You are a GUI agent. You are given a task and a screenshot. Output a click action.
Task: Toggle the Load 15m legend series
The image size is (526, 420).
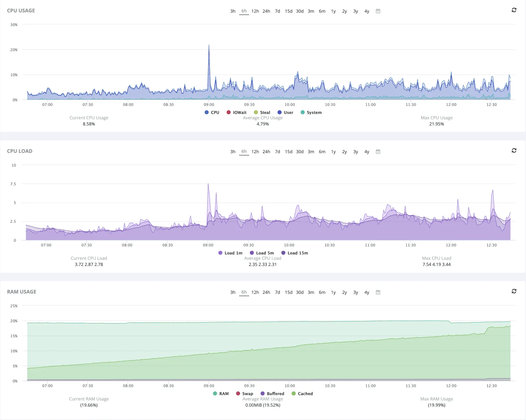295,253
